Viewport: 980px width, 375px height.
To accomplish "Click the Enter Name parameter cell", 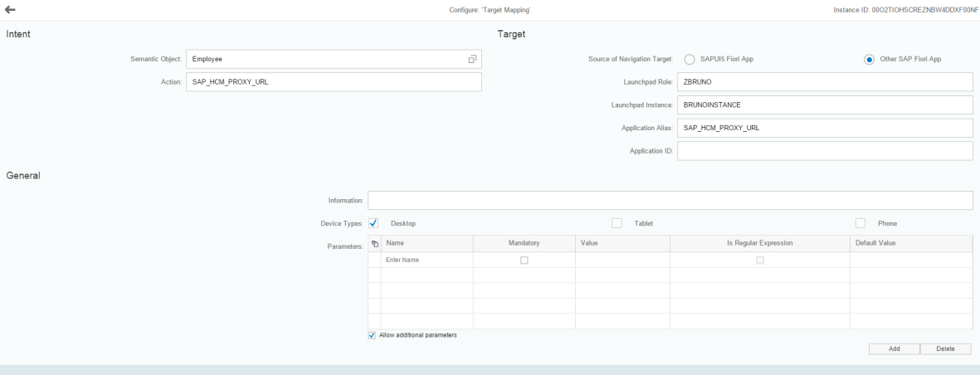I will click(x=427, y=261).
